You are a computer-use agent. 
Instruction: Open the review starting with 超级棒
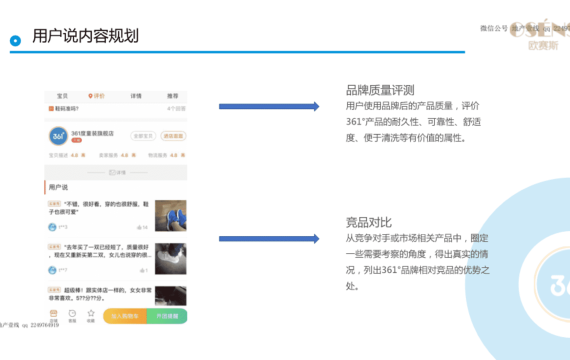click(x=100, y=294)
